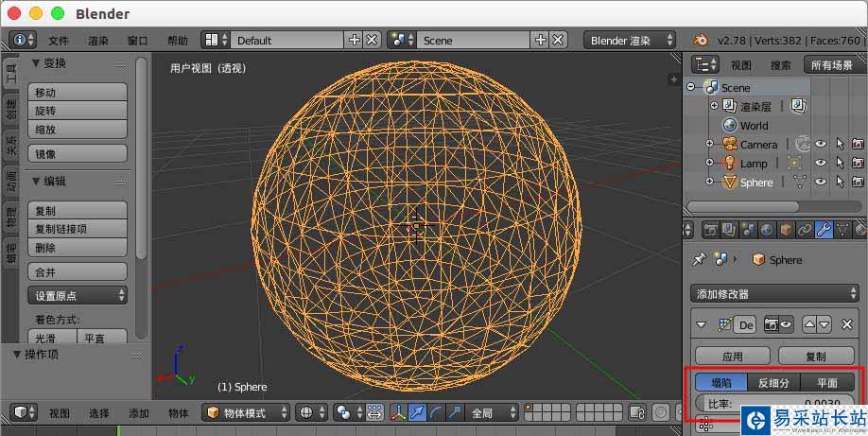
Task: Toggle modifier viewport visibility eye button
Action: [786, 324]
